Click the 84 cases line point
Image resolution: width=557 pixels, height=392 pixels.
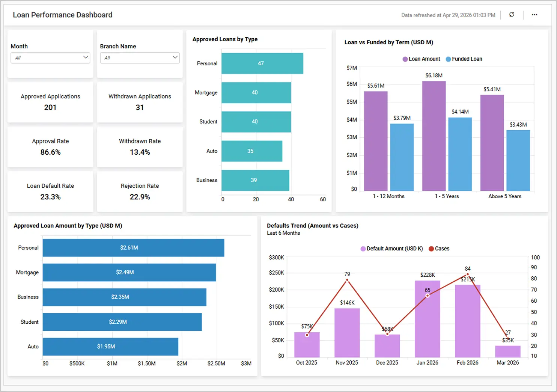(x=468, y=274)
